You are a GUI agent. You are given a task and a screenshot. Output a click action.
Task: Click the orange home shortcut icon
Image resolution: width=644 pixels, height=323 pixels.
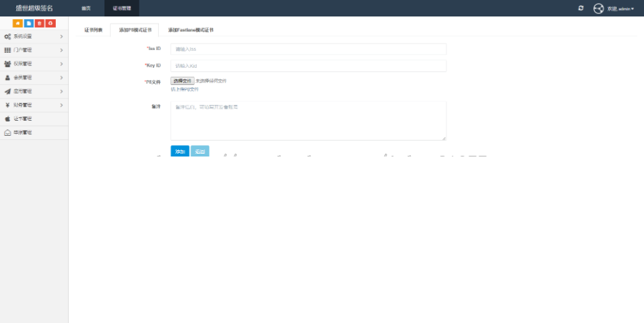[18, 24]
